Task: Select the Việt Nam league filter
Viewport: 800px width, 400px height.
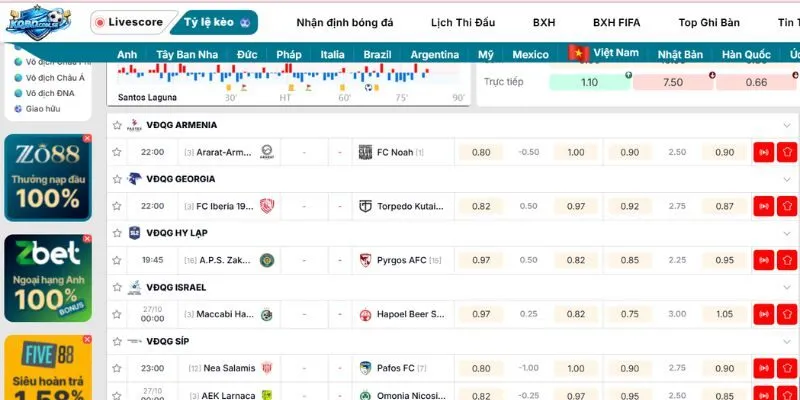Action: pyautogui.click(x=616, y=53)
